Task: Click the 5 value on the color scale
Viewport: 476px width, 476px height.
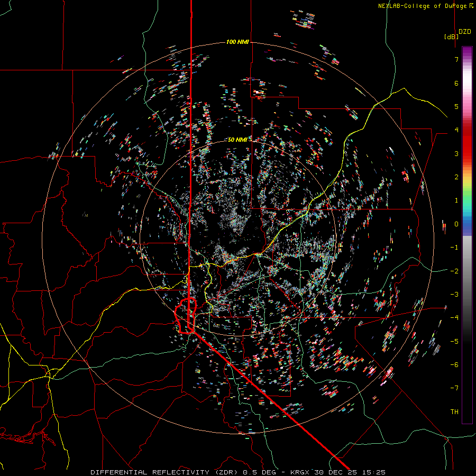Action: (456, 106)
